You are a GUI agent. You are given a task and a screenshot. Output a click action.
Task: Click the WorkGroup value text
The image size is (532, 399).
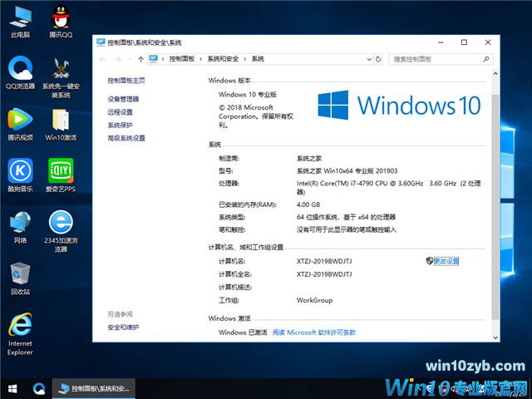[314, 300]
